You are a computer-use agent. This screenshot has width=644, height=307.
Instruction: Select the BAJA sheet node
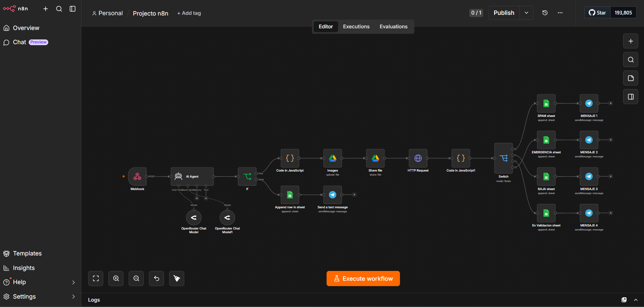[546, 176]
